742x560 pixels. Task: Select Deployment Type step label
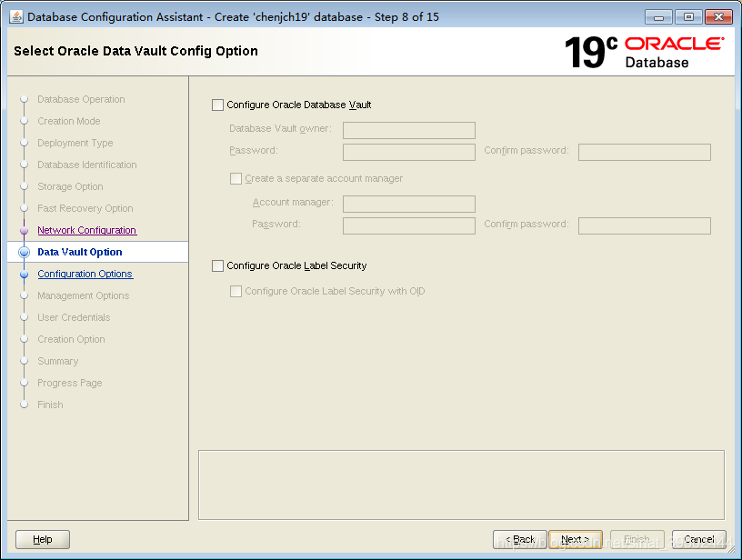(75, 143)
